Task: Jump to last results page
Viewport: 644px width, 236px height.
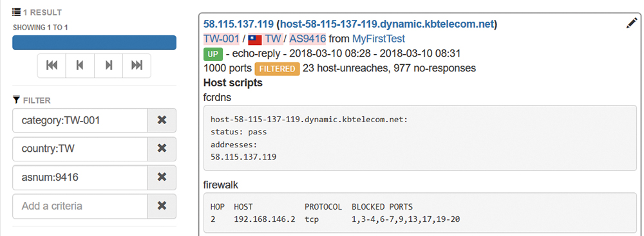Action: click(x=137, y=66)
